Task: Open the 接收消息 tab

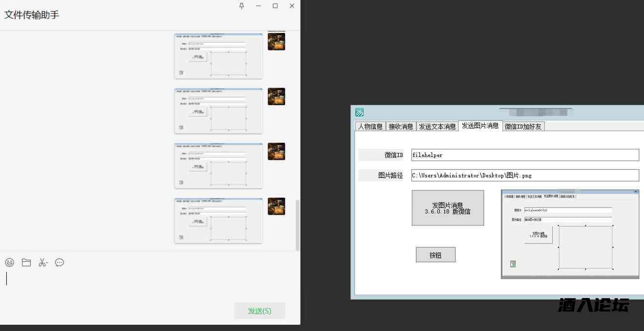Action: 401,126
